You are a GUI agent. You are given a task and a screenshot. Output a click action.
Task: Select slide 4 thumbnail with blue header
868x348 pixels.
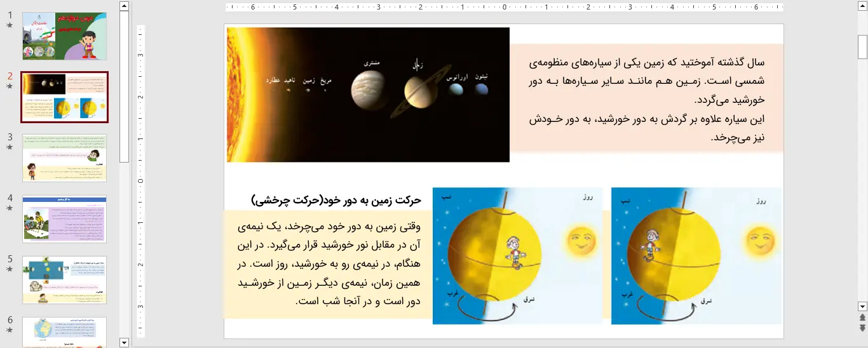pos(64,219)
